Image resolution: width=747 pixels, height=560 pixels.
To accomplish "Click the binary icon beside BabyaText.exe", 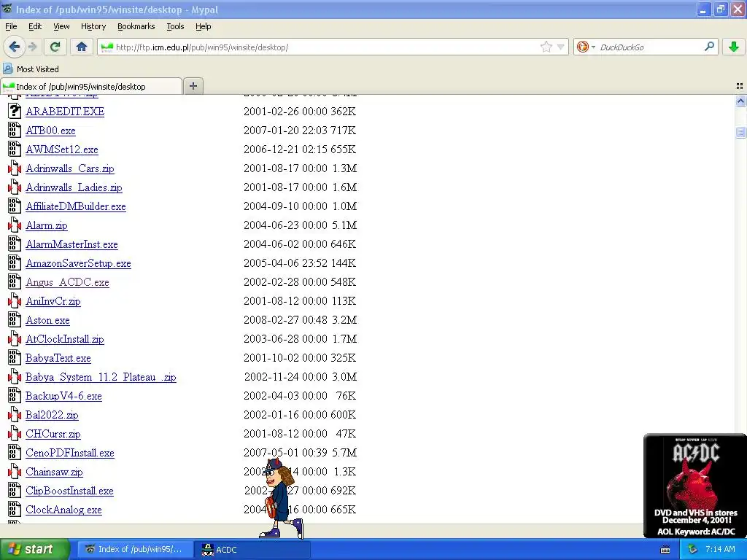I will pyautogui.click(x=15, y=357).
